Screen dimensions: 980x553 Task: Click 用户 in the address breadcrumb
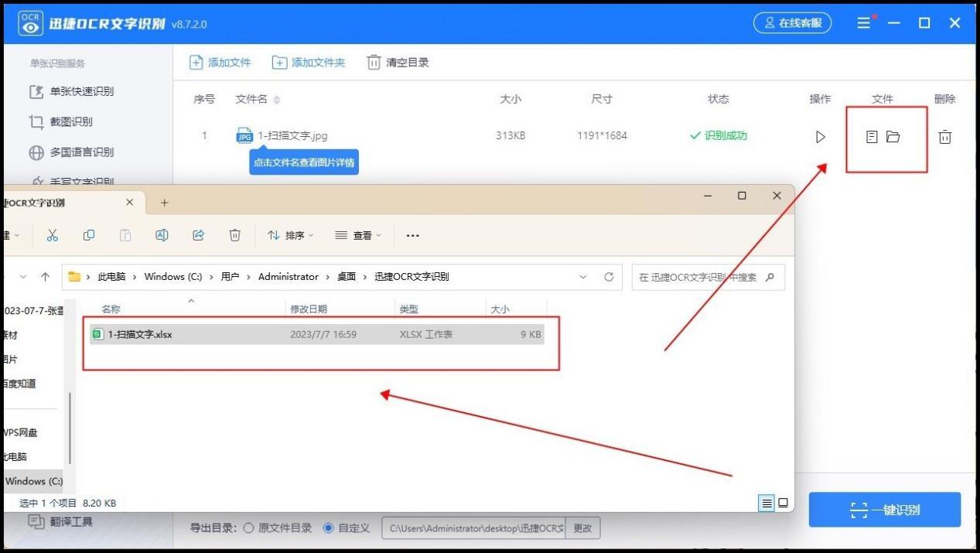pos(230,276)
